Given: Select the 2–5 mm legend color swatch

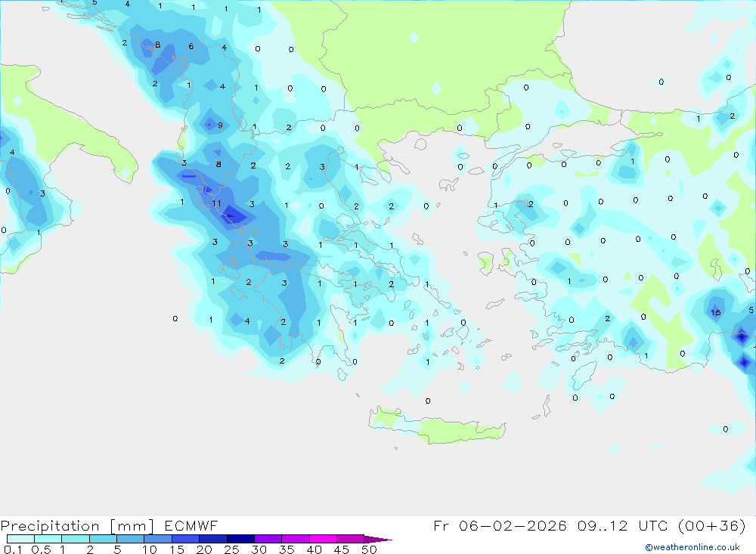Looking at the screenshot, I should [x=103, y=539].
